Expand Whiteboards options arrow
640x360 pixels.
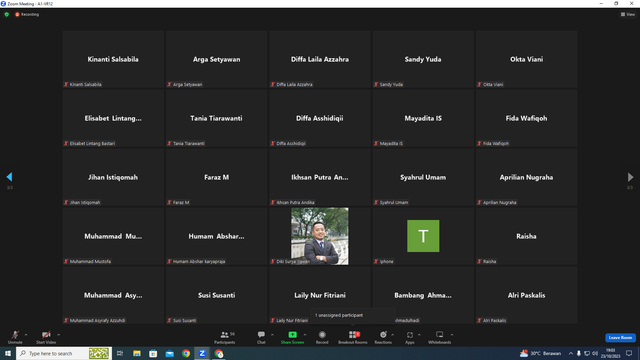point(452,335)
